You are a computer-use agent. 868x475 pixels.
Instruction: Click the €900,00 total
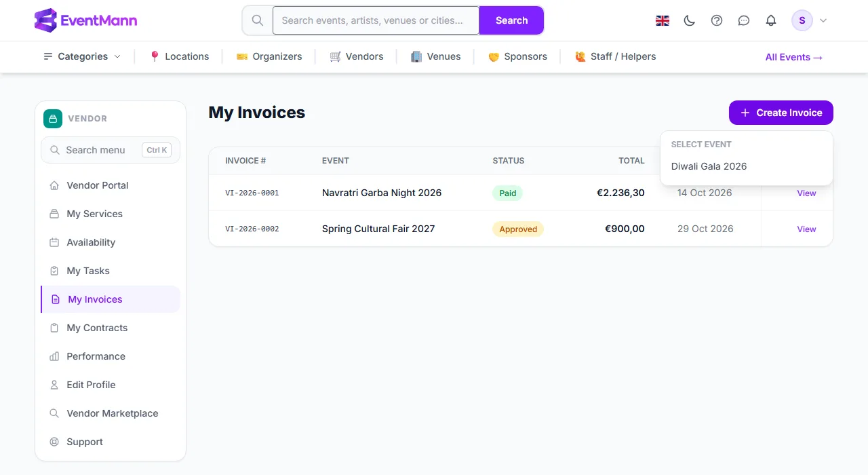[625, 229]
